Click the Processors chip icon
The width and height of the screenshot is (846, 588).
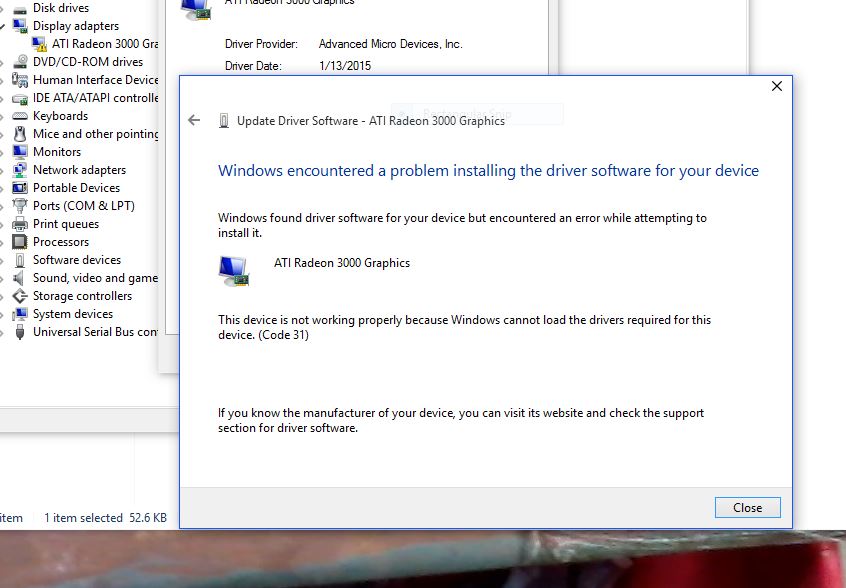20,242
